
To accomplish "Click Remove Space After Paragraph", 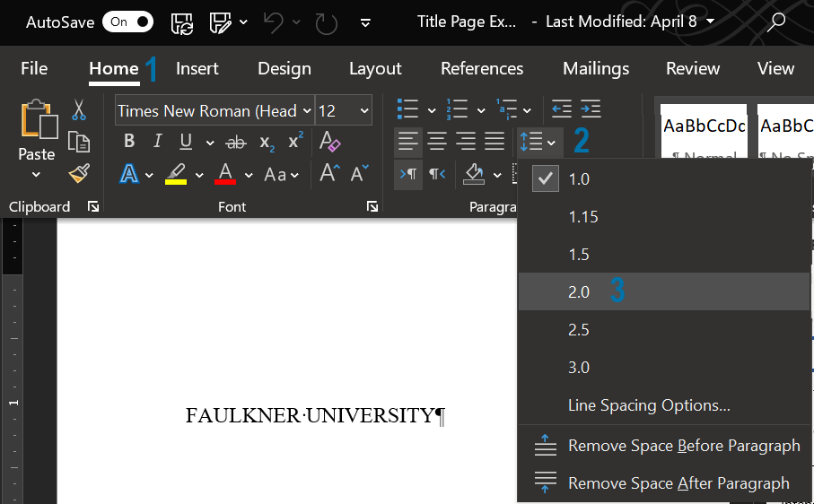I will (x=678, y=482).
